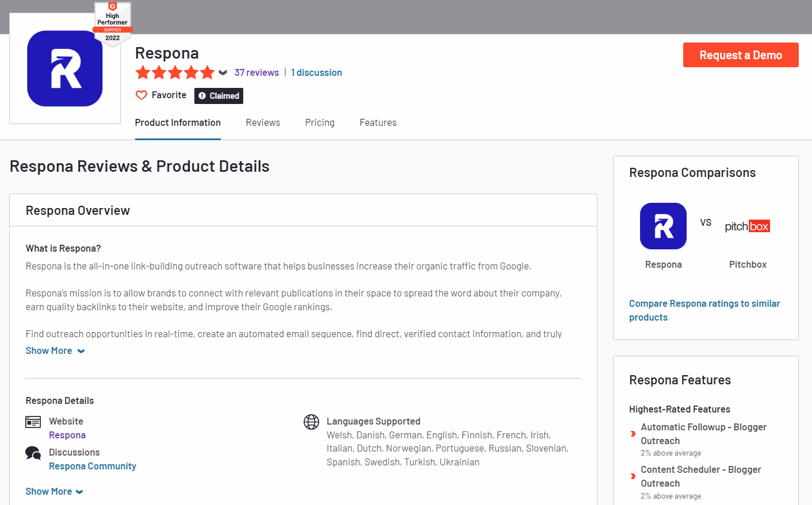Click the Respona Overview section heading
Image resolution: width=812 pixels, height=505 pixels.
tap(78, 210)
